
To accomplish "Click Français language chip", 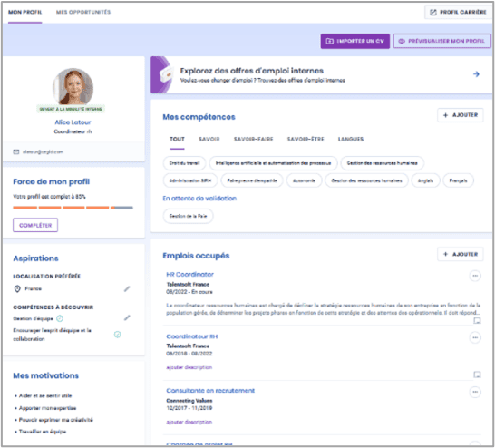I will (x=458, y=180).
